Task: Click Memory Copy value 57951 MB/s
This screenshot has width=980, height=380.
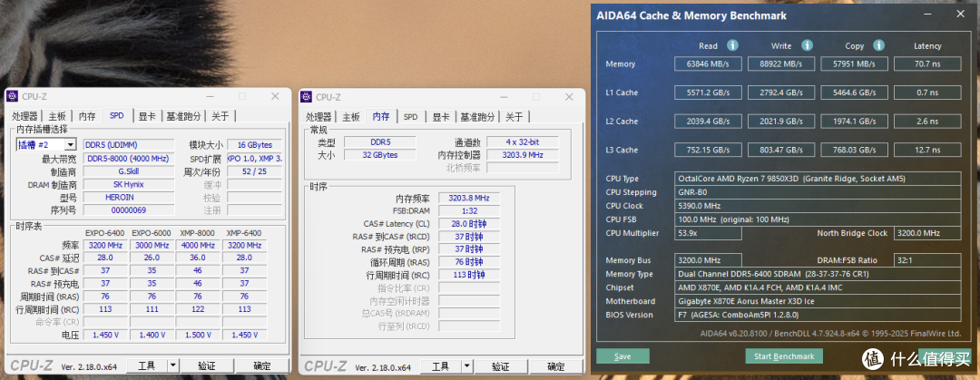Action: pos(855,63)
